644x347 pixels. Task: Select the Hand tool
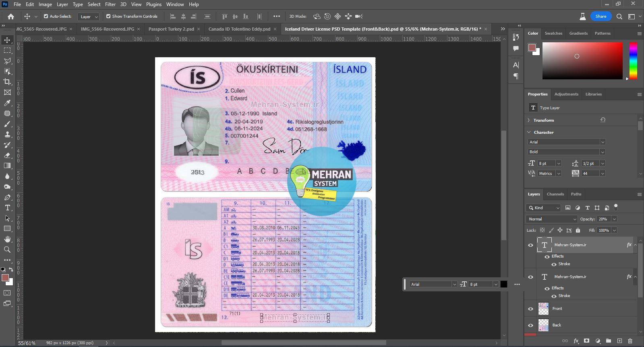pyautogui.click(x=7, y=239)
